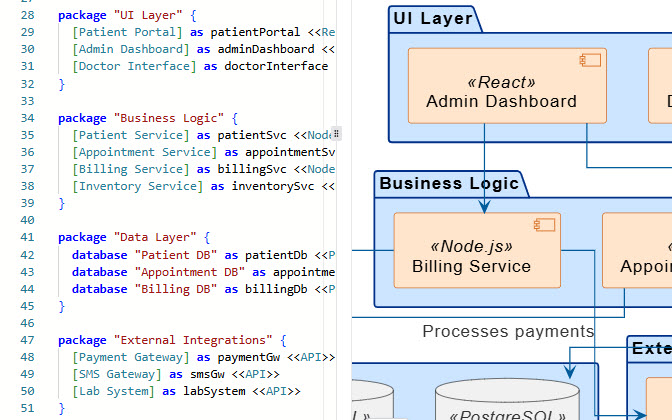672x420 pixels.
Task: Click the package keyword on line 47
Action: click(x=82, y=340)
